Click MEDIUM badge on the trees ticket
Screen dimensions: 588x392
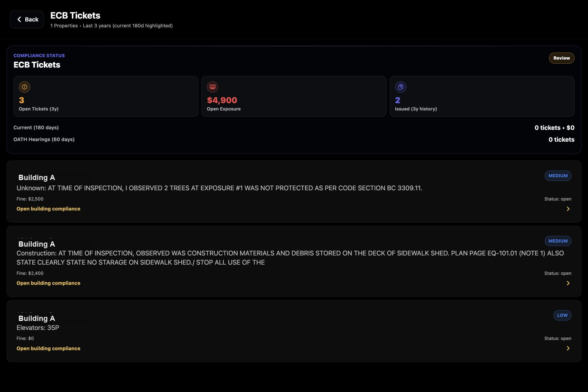(x=558, y=176)
